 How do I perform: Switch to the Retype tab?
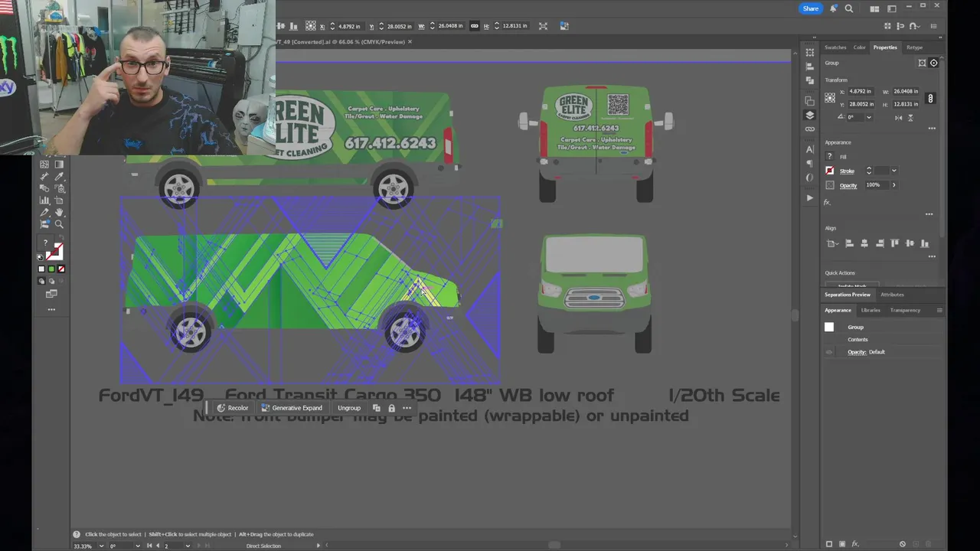[x=915, y=47]
